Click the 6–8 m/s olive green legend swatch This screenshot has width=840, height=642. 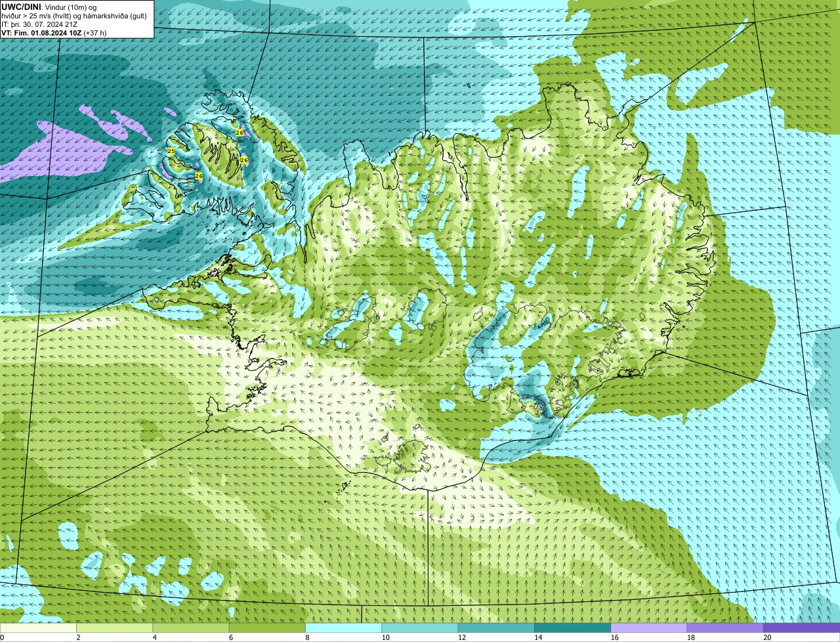[267, 628]
